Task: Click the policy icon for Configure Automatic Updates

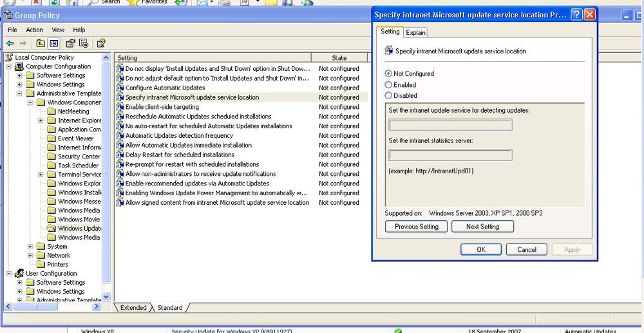Action: coord(120,88)
